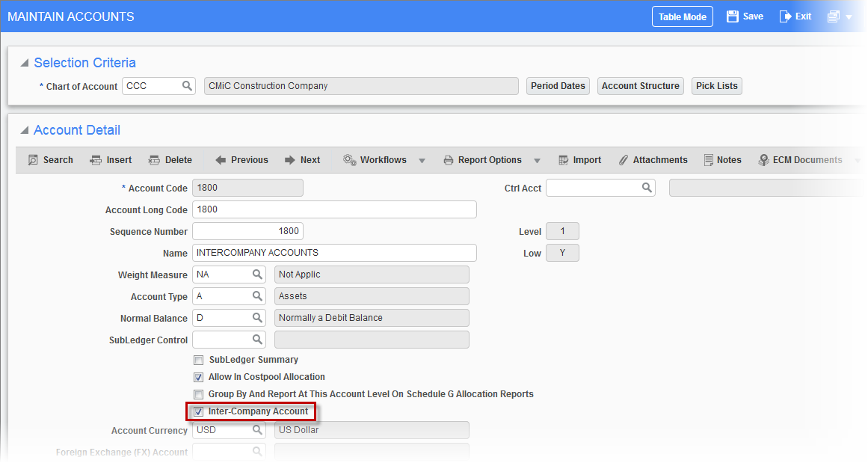
Task: Click the Workflows gears icon
Action: (349, 160)
